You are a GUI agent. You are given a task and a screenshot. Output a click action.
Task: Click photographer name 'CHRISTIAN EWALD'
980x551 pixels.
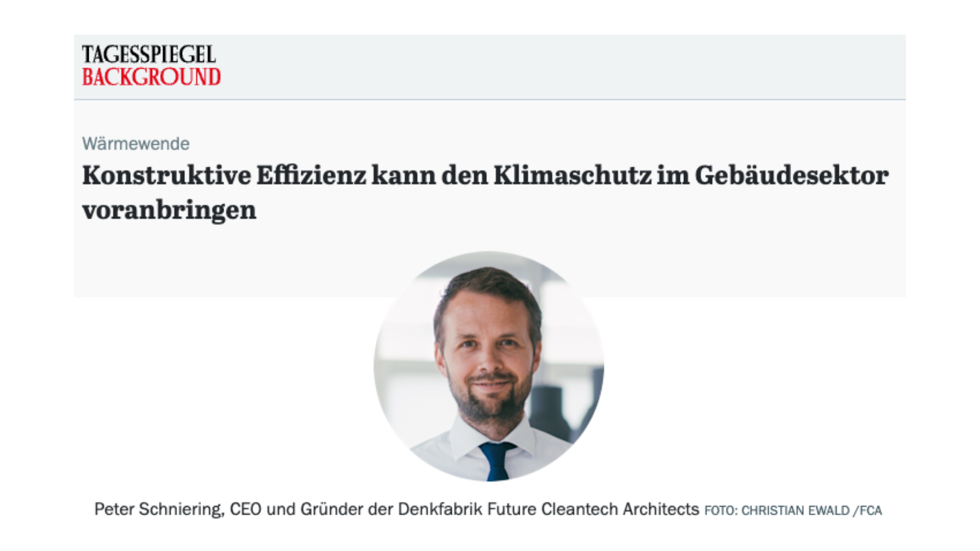point(795,511)
